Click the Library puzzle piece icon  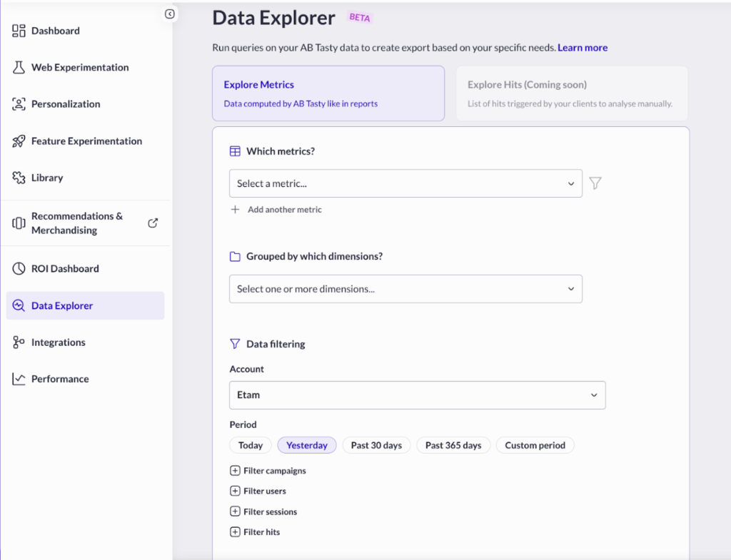(x=19, y=178)
